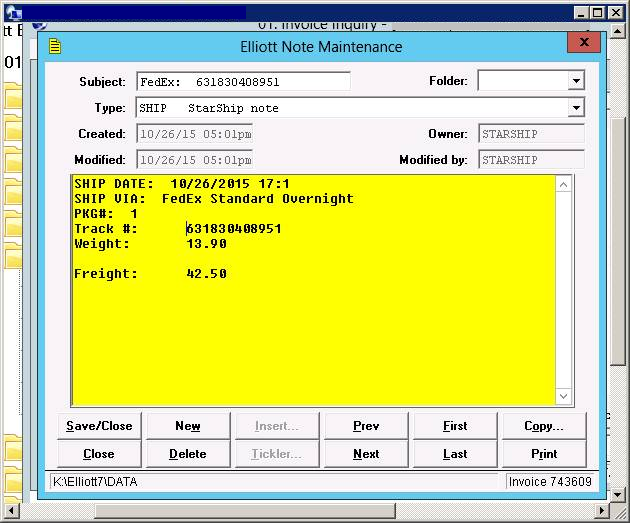
Task: Click the SHIP DATE line in the note
Action: (x=182, y=184)
